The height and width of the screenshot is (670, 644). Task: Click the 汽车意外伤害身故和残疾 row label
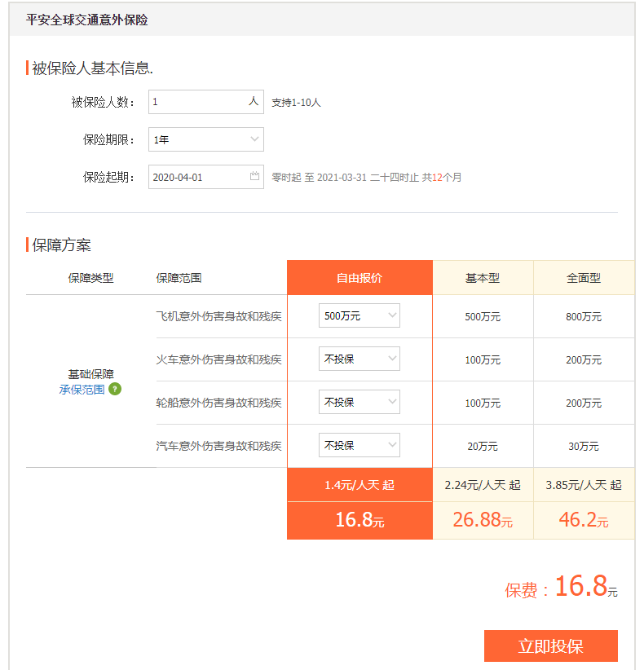coord(218,446)
